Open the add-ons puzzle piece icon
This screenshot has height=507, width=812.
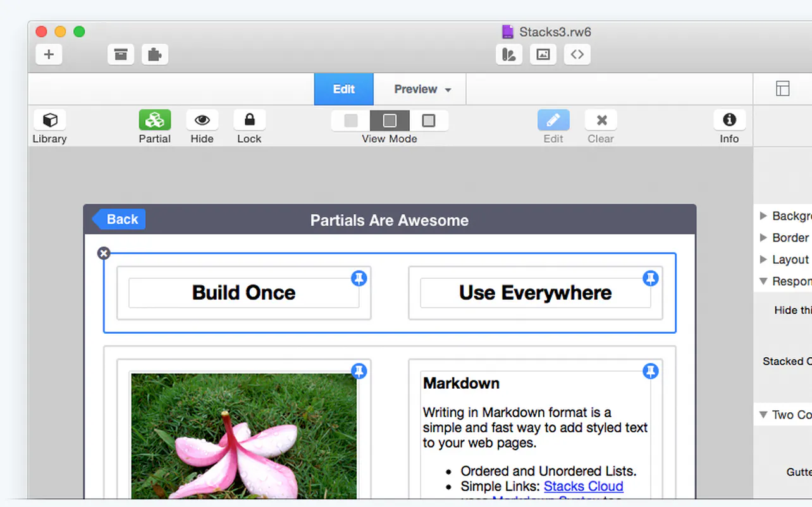(155, 54)
